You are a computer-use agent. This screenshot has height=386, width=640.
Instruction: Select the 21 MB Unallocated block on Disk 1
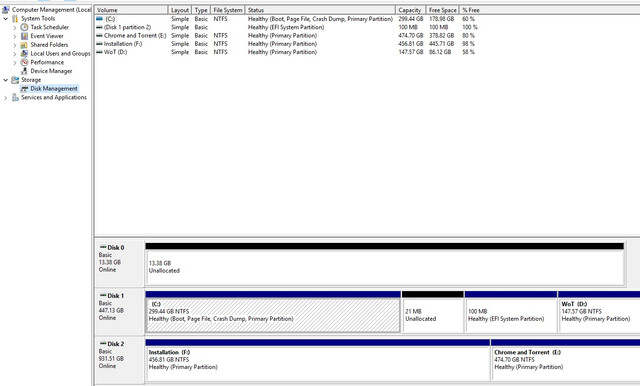pos(433,315)
